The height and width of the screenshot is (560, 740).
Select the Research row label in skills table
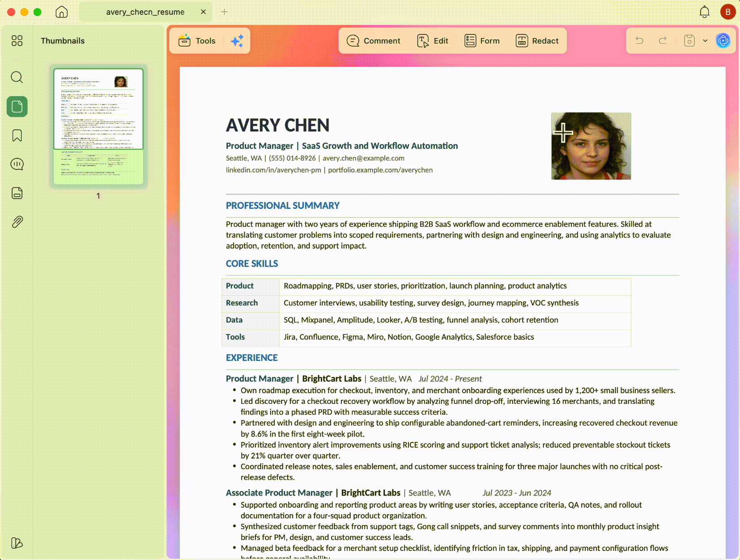pyautogui.click(x=242, y=303)
